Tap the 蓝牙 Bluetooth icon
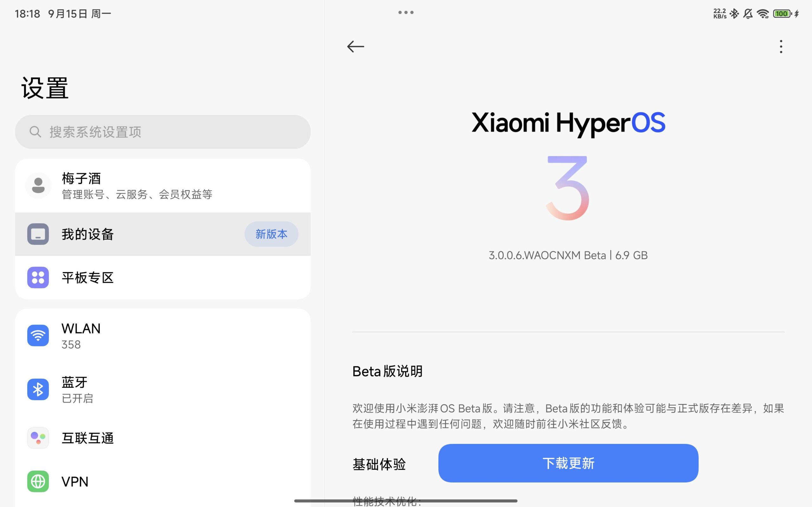812x507 pixels. [38, 389]
